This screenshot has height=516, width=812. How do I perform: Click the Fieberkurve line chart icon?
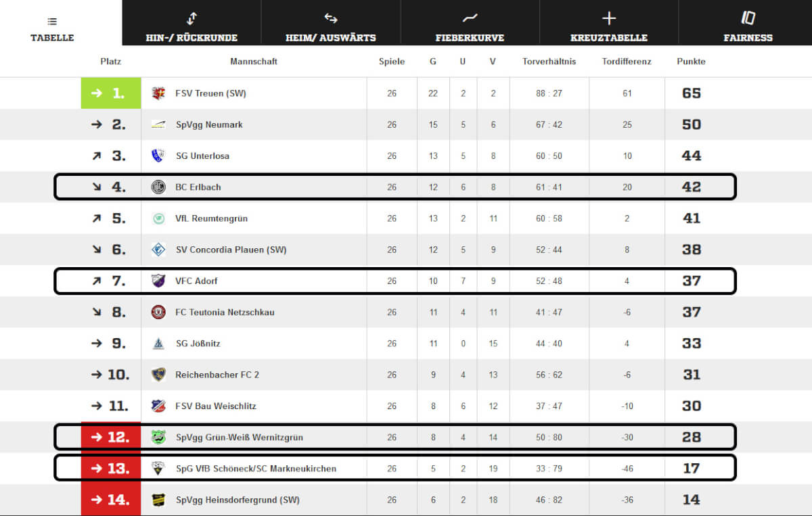(470, 18)
